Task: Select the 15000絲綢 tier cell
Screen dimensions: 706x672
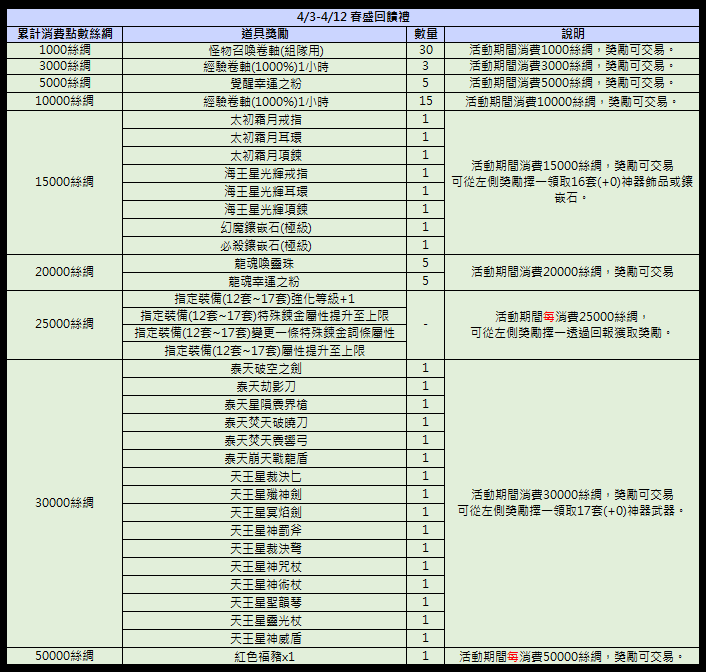Action: pos(64,182)
